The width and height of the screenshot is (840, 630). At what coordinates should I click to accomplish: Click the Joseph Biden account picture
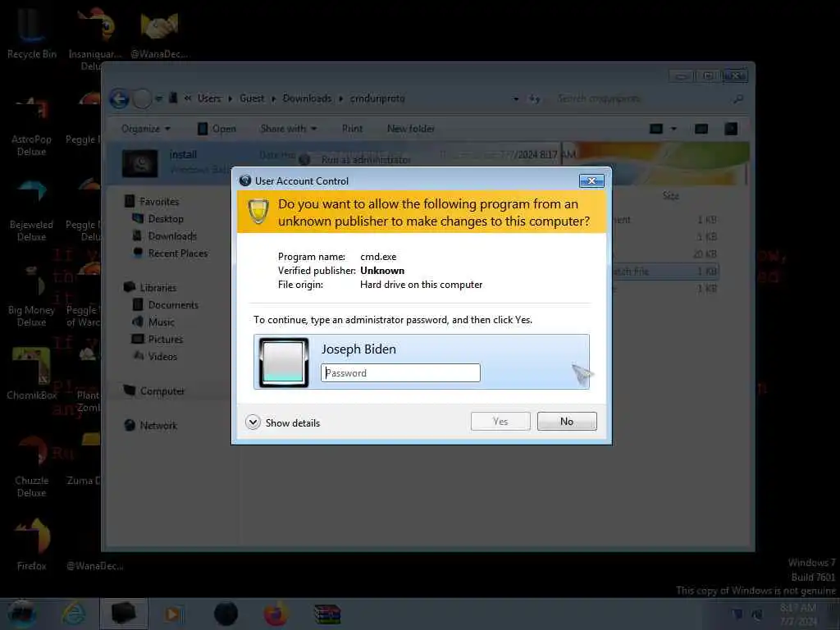click(x=284, y=362)
